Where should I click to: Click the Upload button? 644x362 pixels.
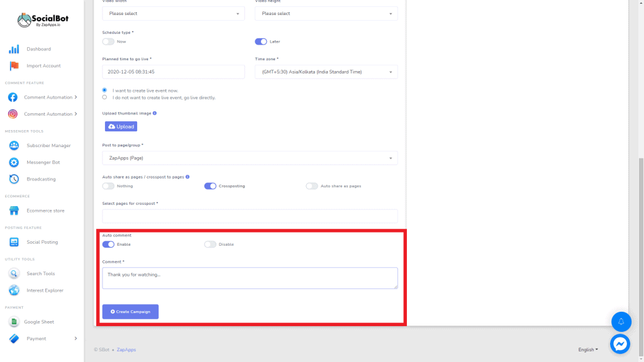click(121, 126)
